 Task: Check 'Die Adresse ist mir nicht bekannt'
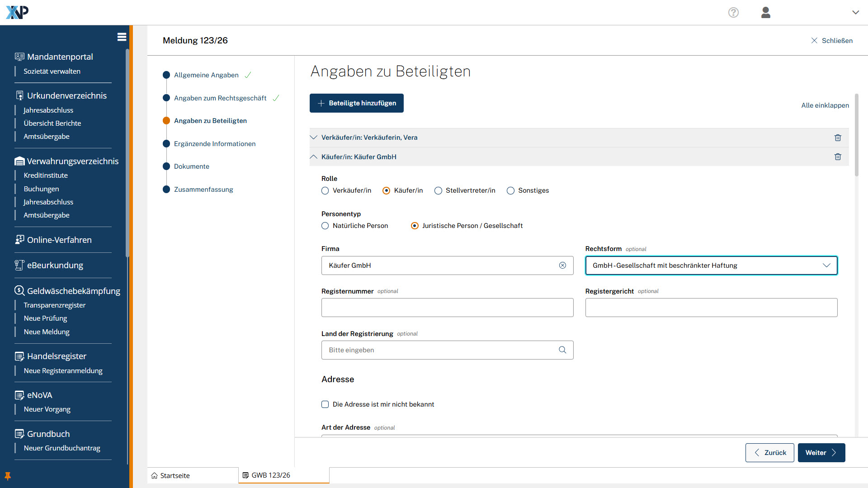click(x=325, y=404)
